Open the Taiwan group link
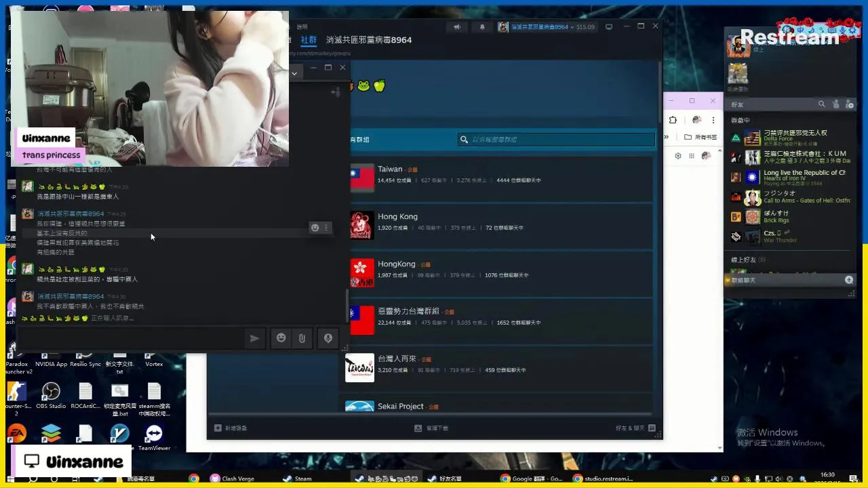The width and height of the screenshot is (868, 488). (x=390, y=169)
